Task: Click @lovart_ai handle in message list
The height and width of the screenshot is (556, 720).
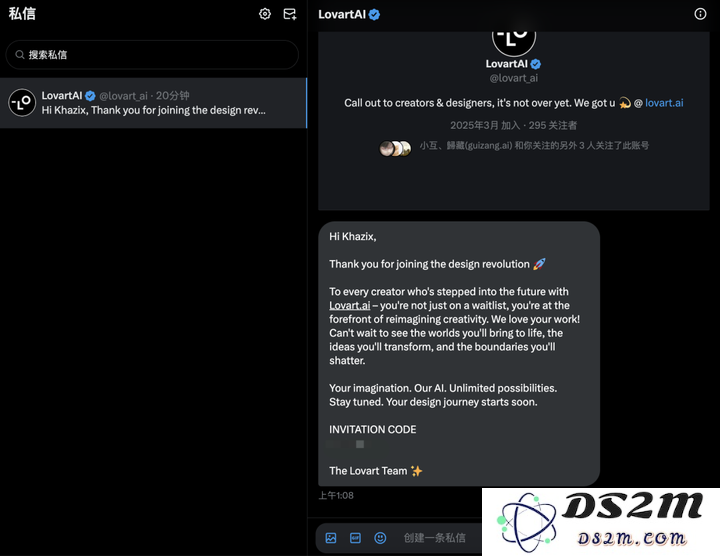Action: (124, 95)
